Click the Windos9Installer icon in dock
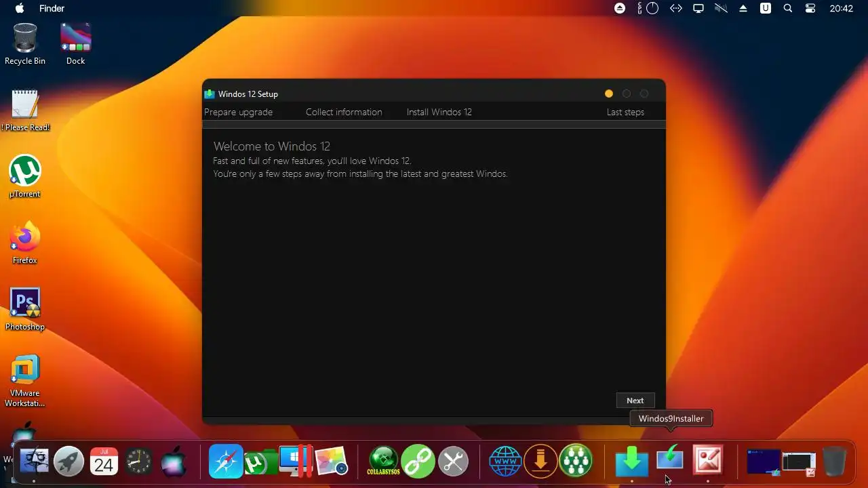The width and height of the screenshot is (868, 488). click(x=670, y=460)
